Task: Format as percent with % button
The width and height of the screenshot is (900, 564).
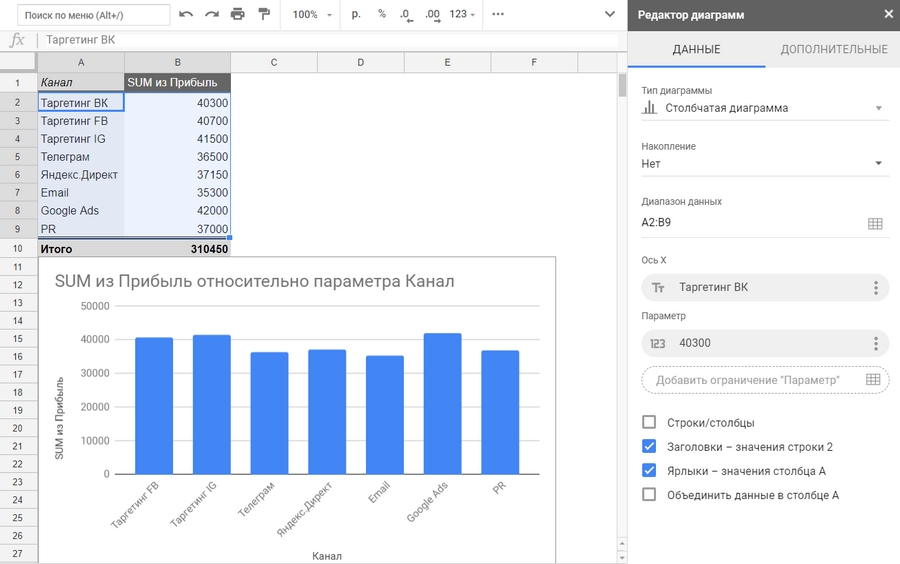Action: point(381,15)
